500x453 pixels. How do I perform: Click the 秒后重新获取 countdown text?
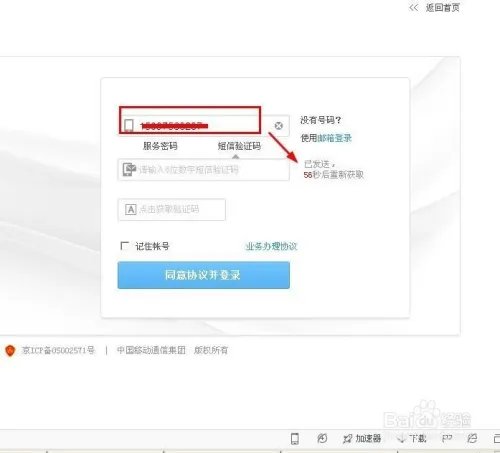334,175
